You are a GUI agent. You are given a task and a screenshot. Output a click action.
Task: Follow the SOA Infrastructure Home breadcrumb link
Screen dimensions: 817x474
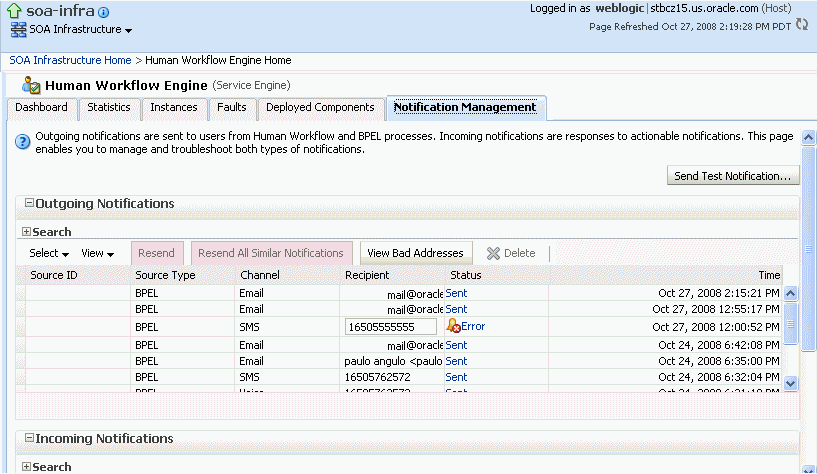[x=70, y=60]
